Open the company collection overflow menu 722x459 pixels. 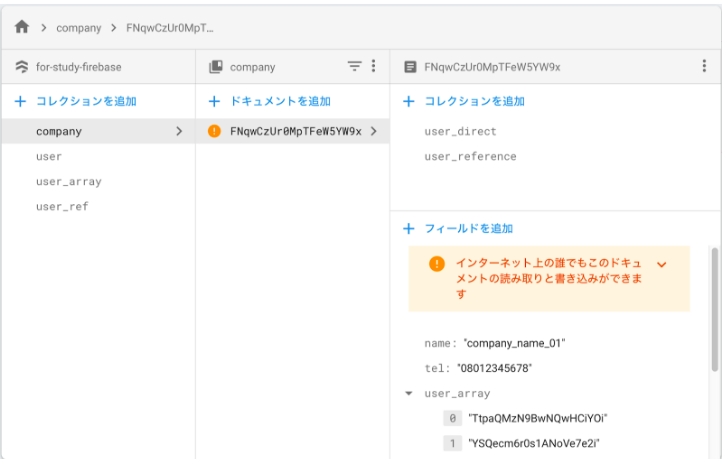coord(373,66)
